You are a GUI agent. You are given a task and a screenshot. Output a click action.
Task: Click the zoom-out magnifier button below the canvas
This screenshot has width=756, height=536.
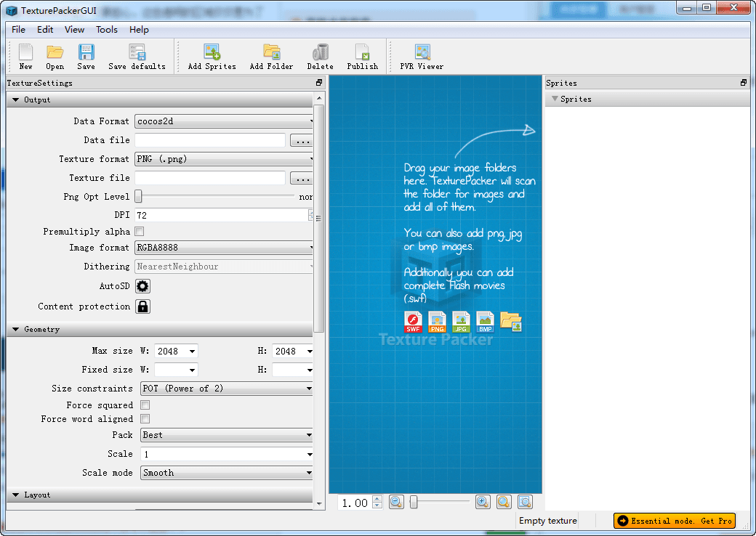396,501
